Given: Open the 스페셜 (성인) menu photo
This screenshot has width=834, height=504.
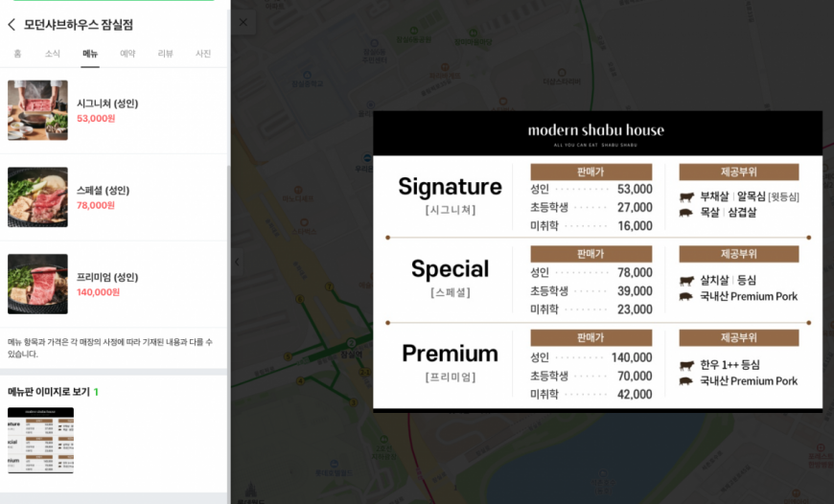Looking at the screenshot, I should point(37,197).
